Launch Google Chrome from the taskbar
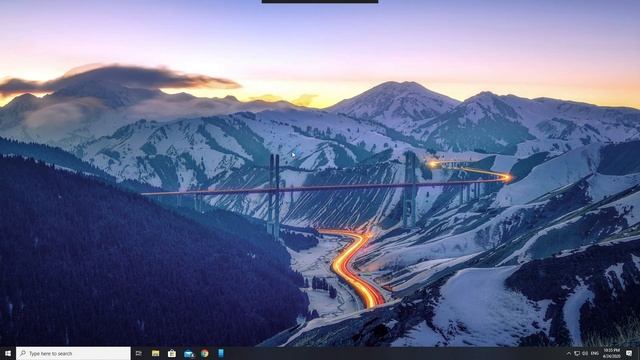Viewport: 640px width, 360px height. [x=204, y=353]
